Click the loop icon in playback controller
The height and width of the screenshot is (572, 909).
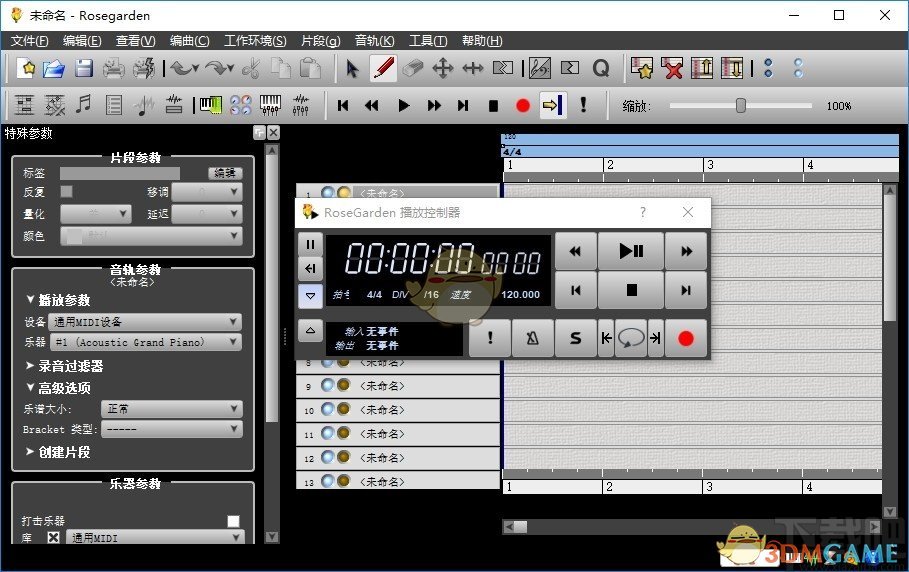tap(631, 338)
